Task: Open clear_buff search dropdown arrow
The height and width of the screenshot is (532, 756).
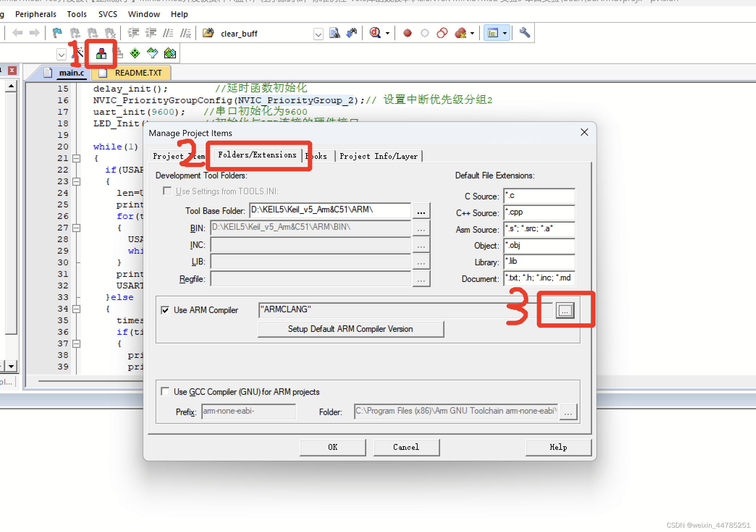Action: point(318,34)
